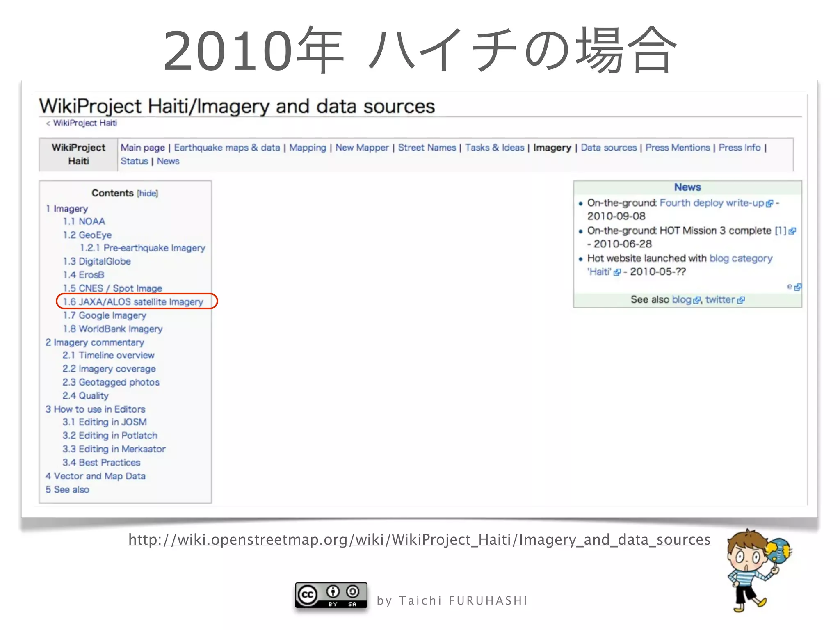
Task: Click the wiki.openstreetmap.org URL below screenshot
Action: [x=419, y=540]
